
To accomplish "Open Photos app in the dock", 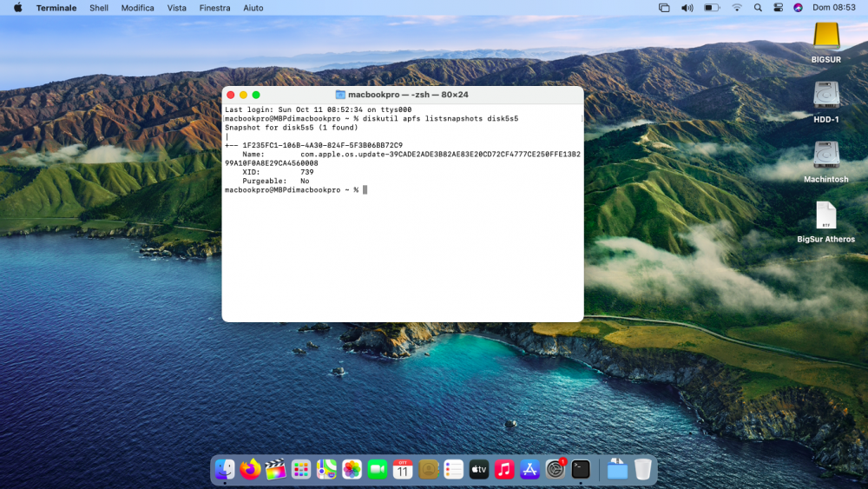I will [x=352, y=470].
